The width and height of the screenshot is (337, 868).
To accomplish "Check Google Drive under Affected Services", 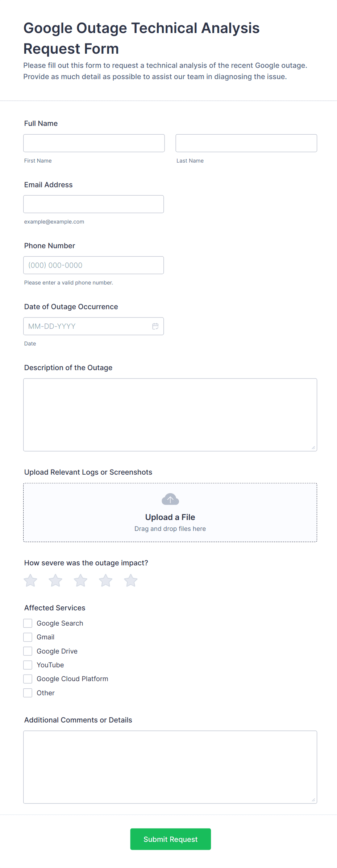I will (28, 651).
